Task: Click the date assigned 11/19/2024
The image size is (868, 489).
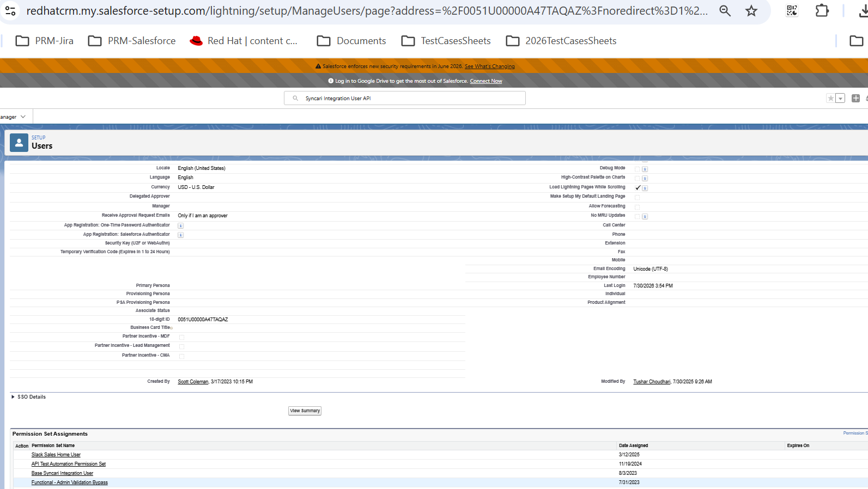Action: click(630, 464)
